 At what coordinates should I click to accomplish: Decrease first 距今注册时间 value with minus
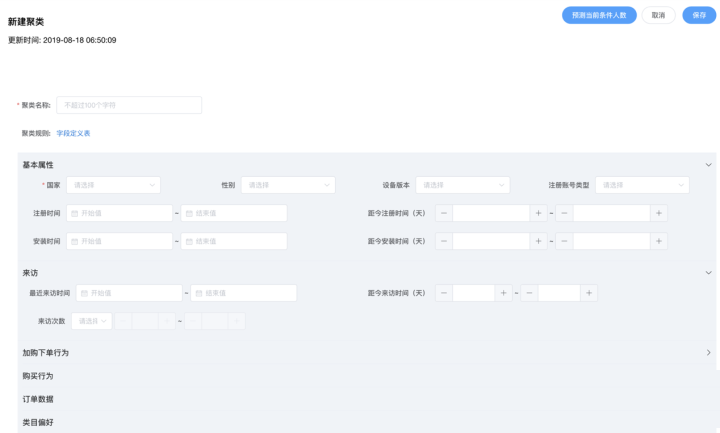(x=444, y=213)
